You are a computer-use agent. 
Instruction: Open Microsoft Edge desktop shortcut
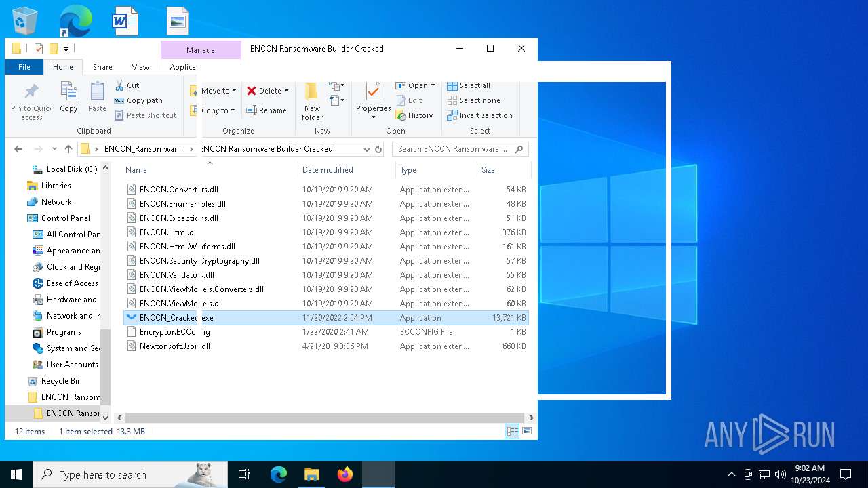(x=75, y=21)
